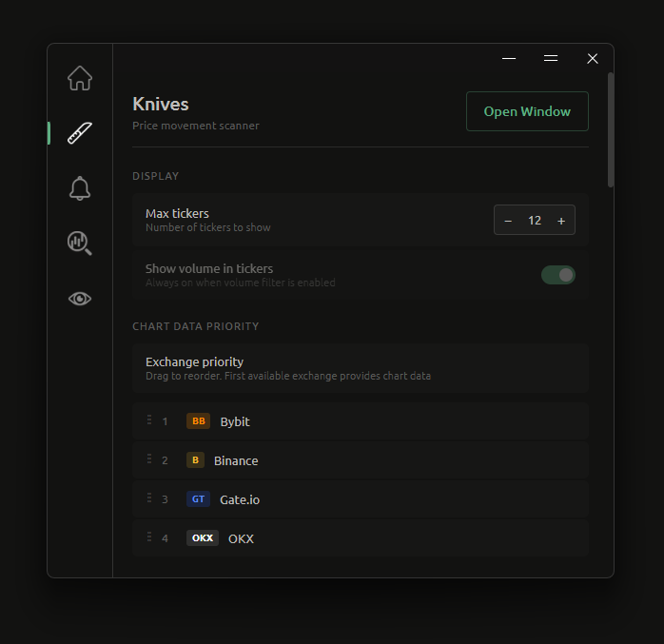Click the Max tickers label
The image size is (664, 644).
point(177,213)
